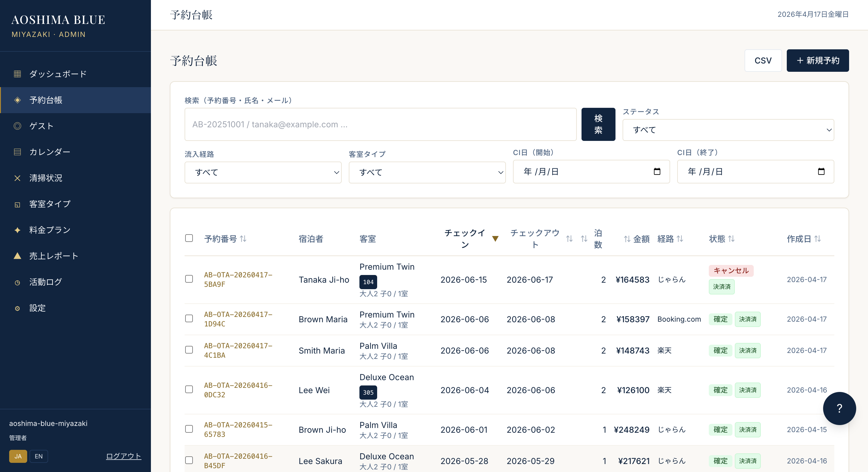Click the CI日（開始） date field

click(x=591, y=172)
